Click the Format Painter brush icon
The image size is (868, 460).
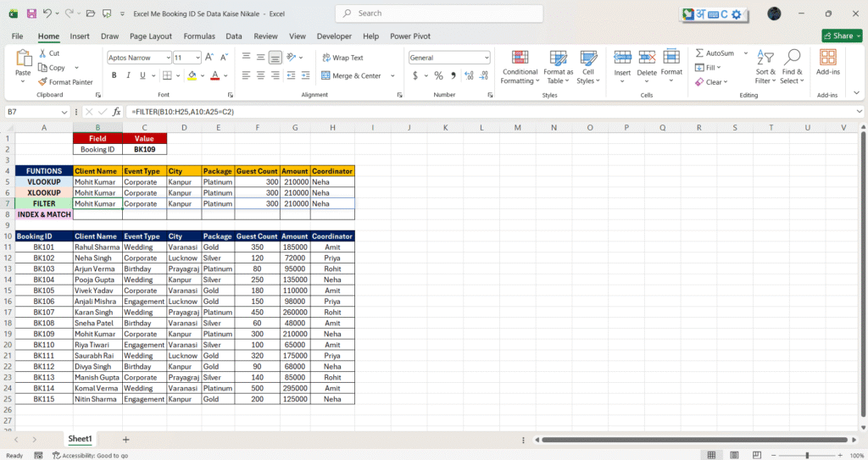pyautogui.click(x=42, y=82)
